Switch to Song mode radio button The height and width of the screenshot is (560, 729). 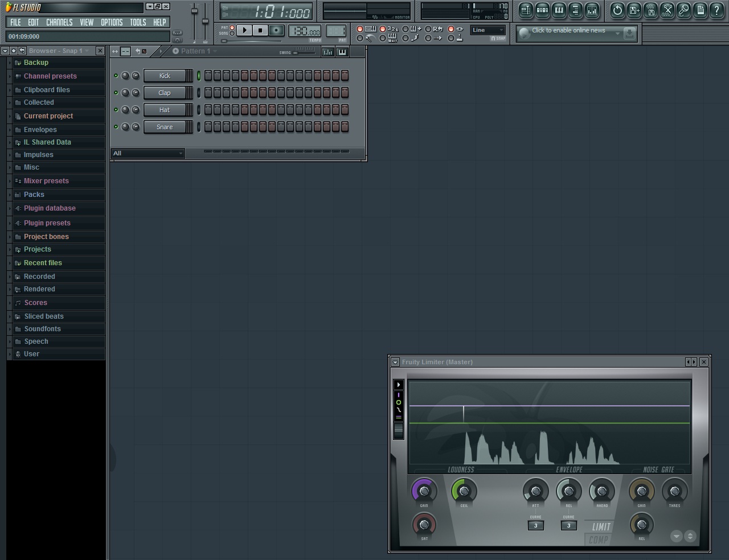pyautogui.click(x=232, y=34)
